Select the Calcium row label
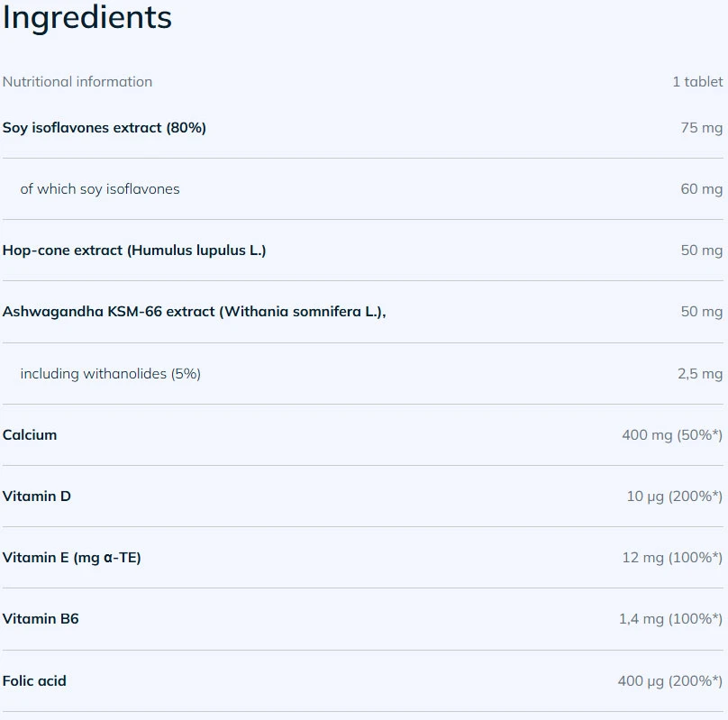 (30, 435)
